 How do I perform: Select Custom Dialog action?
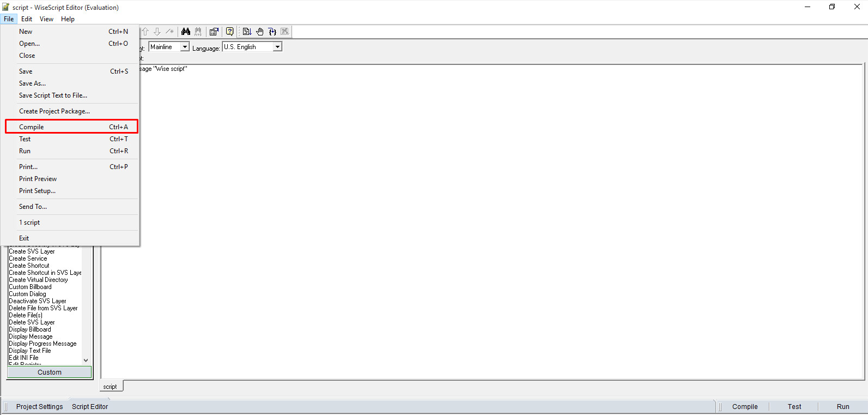pyautogui.click(x=27, y=294)
